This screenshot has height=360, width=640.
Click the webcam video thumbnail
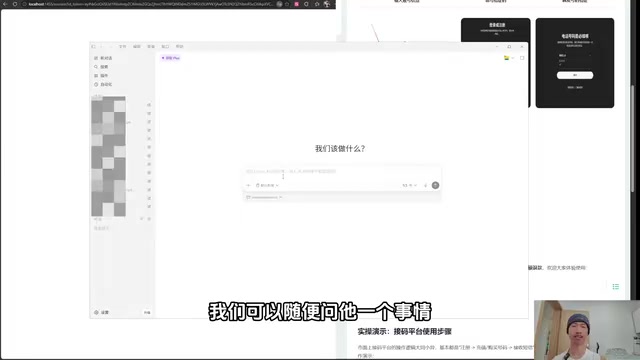click(587, 330)
